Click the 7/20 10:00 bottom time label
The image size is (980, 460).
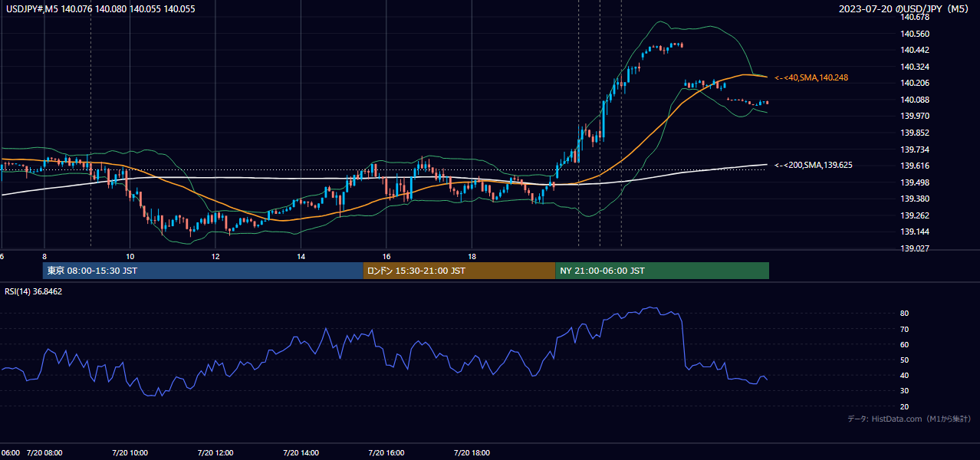[130, 452]
